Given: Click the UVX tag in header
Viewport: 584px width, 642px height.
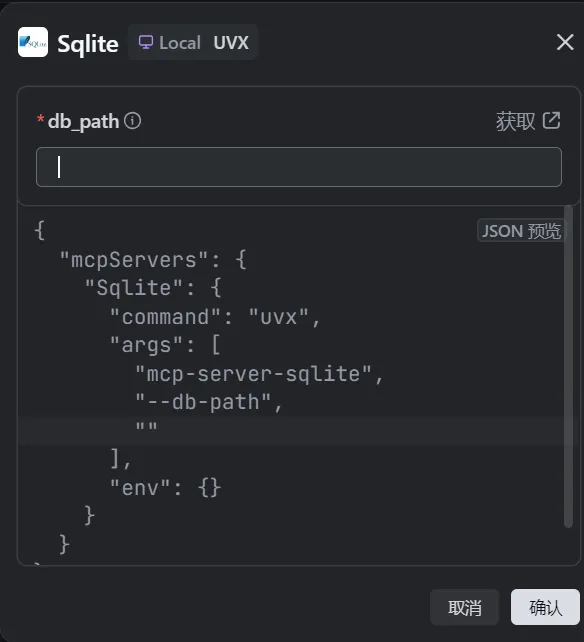Looking at the screenshot, I should pos(231,43).
